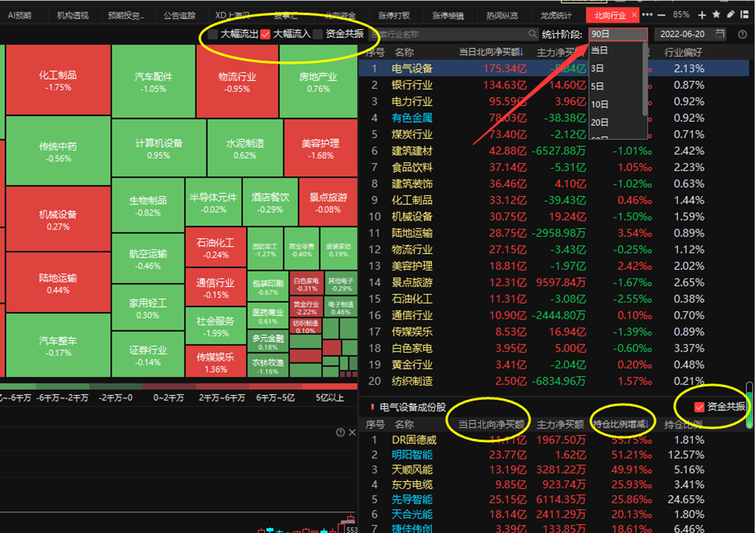Switch to the 涨停打板 tab
The width and height of the screenshot is (756, 533).
[x=394, y=15]
